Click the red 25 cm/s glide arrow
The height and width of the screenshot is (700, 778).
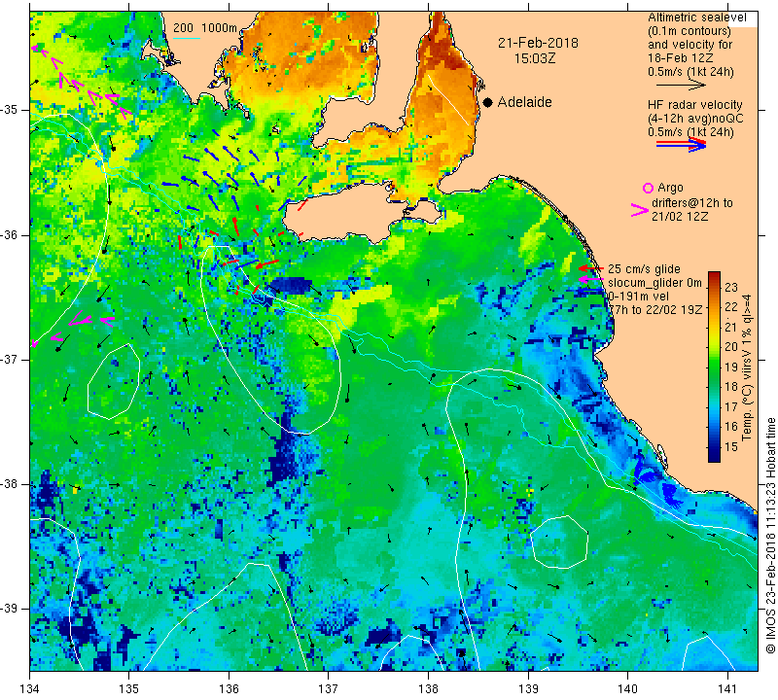click(590, 268)
